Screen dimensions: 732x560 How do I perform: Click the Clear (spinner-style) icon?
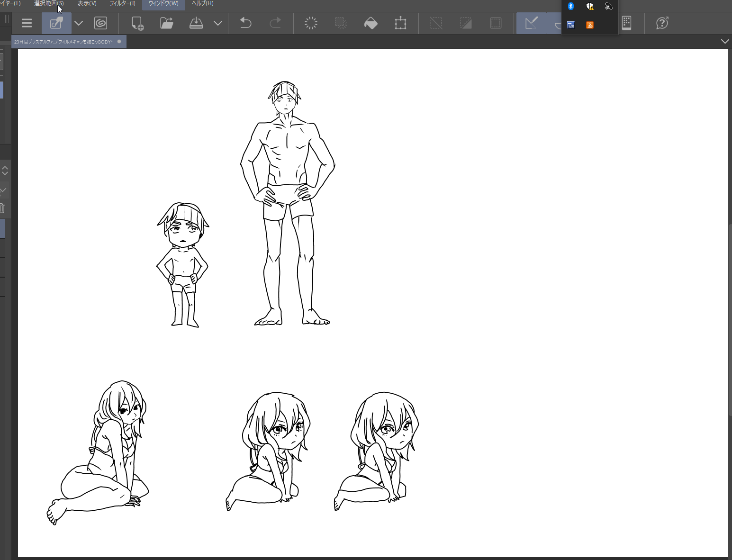click(x=311, y=23)
